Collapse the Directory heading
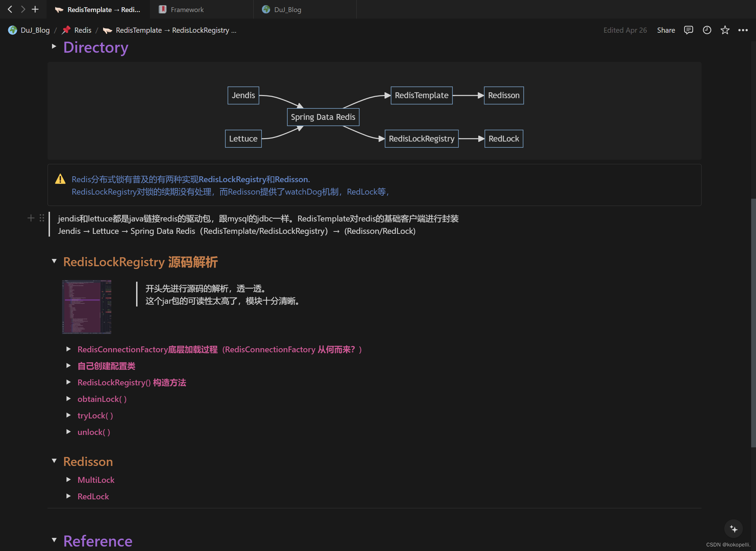 click(54, 47)
